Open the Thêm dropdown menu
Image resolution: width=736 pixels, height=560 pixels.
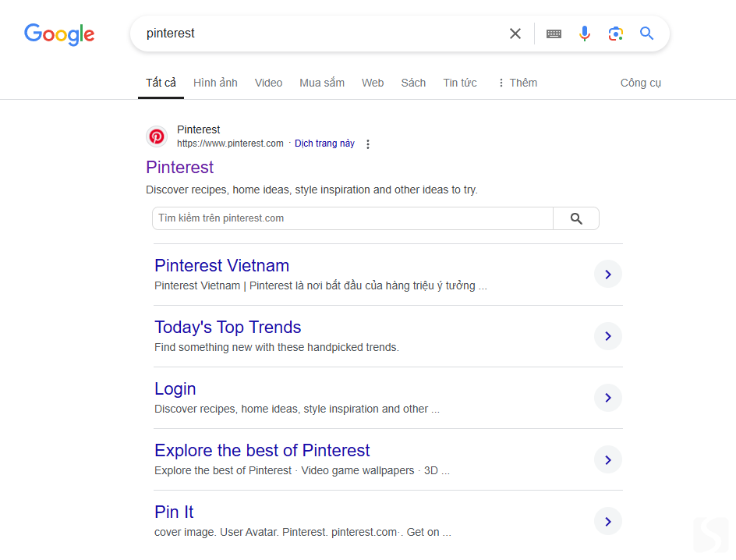coord(518,83)
